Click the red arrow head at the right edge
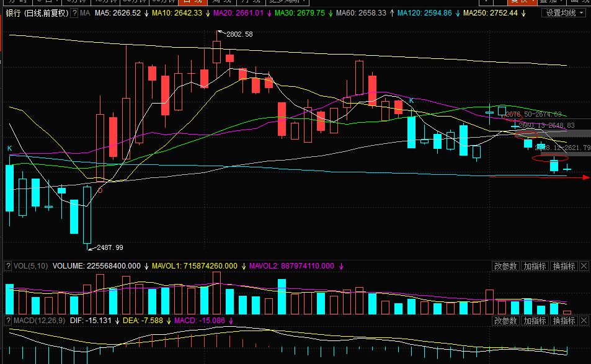The height and width of the screenshot is (364, 591). pos(585,177)
